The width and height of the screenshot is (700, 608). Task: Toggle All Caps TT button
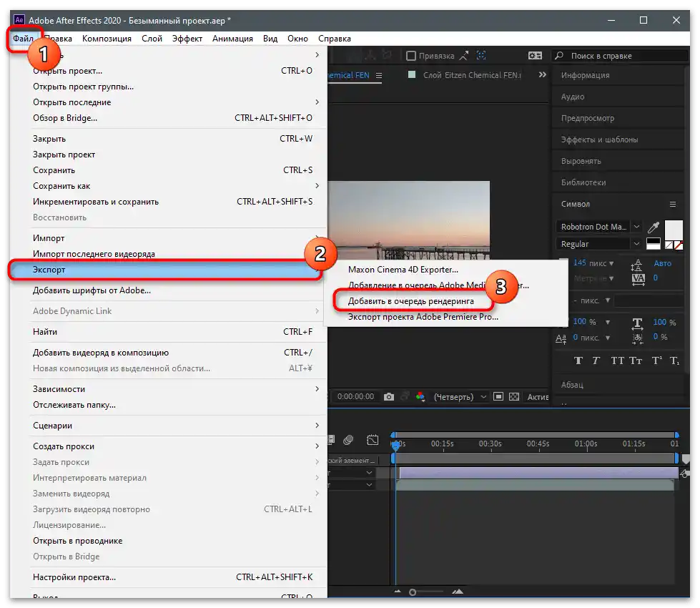pyautogui.click(x=617, y=361)
